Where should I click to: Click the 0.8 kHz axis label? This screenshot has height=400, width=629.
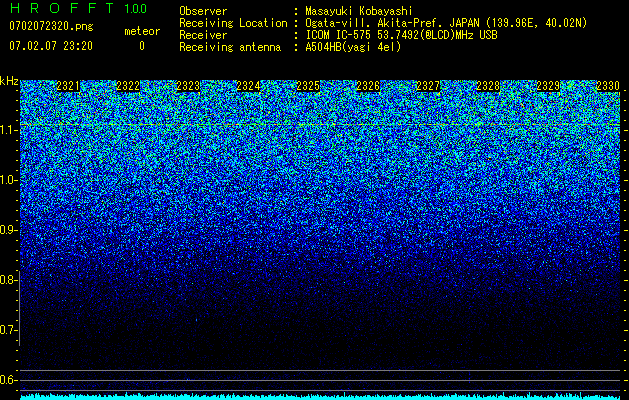8,280
